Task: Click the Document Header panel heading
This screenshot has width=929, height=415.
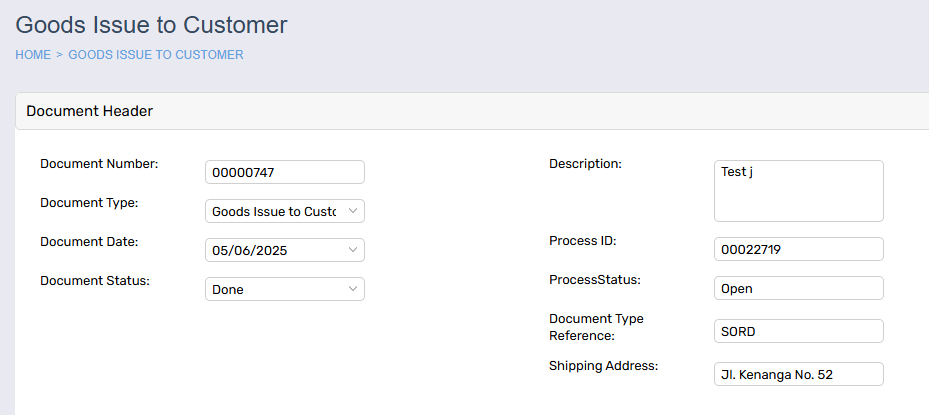Action: (89, 111)
